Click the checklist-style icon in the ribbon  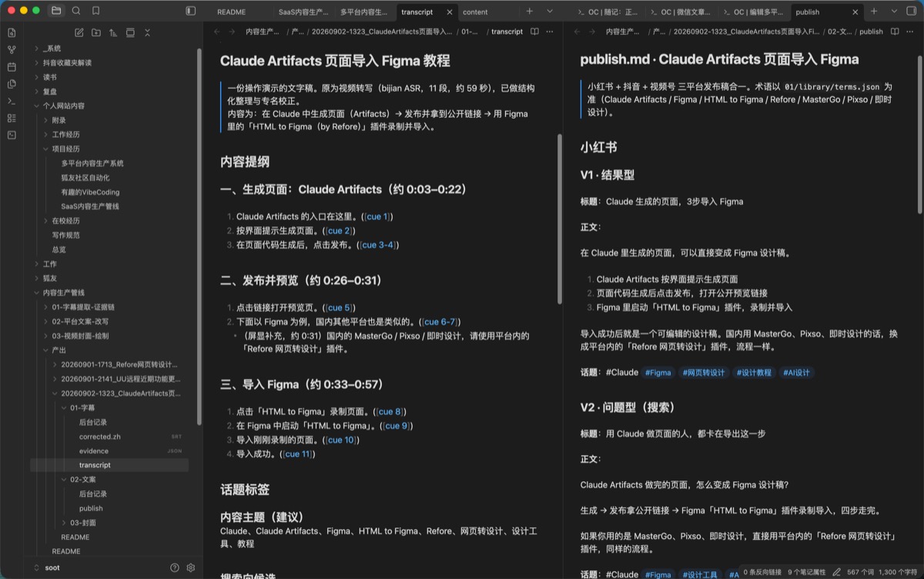point(11,118)
